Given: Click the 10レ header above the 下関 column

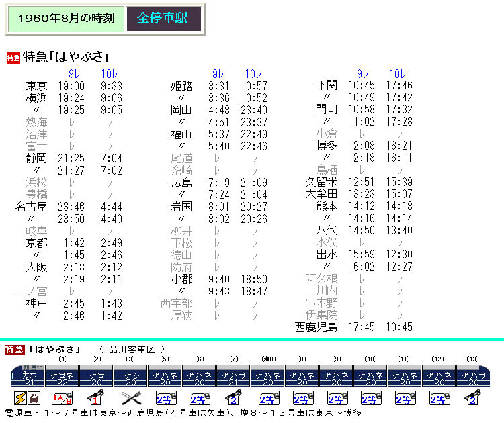Looking at the screenshot, I should pos(398,74).
